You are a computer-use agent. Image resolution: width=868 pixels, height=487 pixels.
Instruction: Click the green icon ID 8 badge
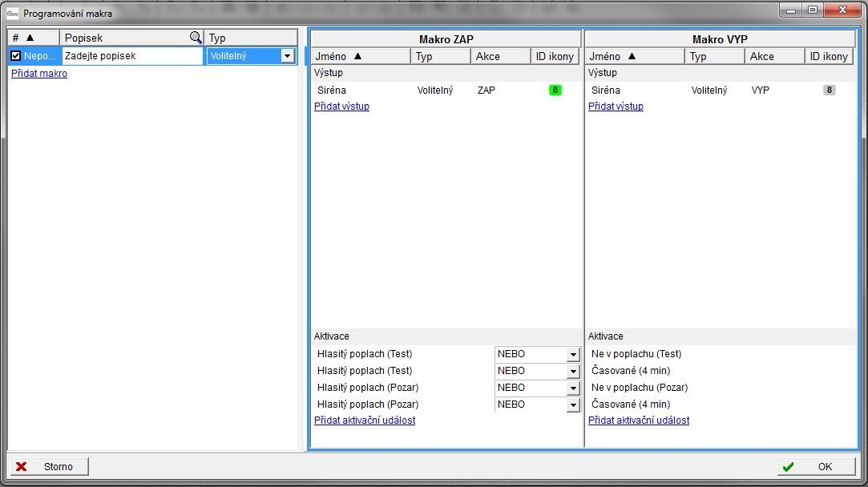pos(555,91)
